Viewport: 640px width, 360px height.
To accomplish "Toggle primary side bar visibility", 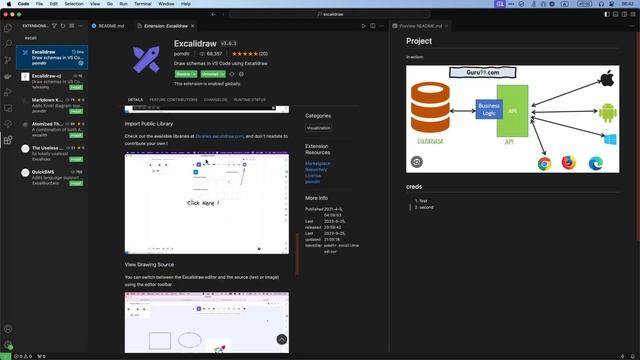I will (x=607, y=14).
